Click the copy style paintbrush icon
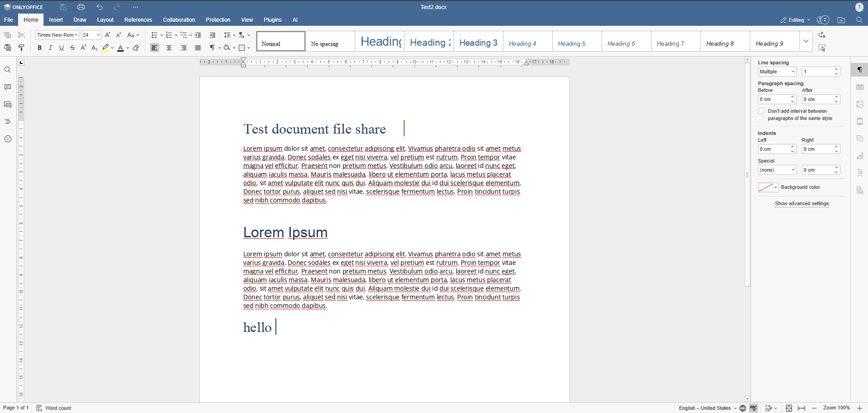The height and width of the screenshot is (413, 868). point(21,48)
